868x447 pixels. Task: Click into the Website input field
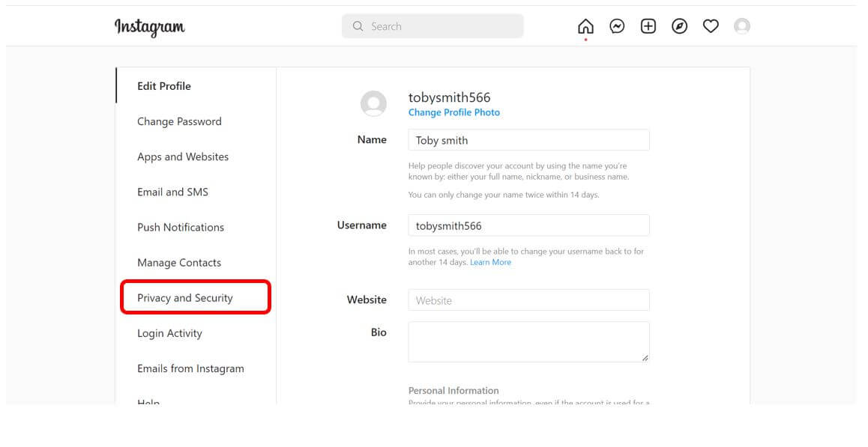pos(528,300)
